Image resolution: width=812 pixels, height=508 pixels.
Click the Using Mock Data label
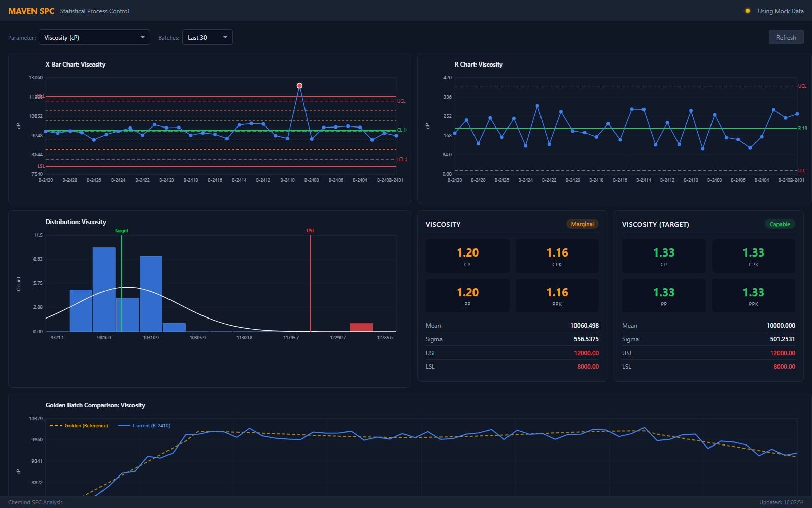(780, 11)
